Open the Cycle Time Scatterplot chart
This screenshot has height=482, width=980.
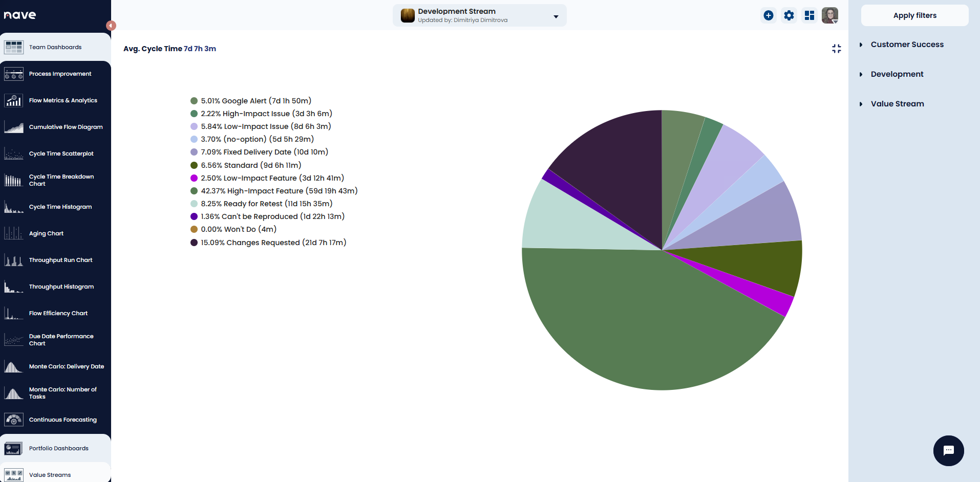point(61,153)
